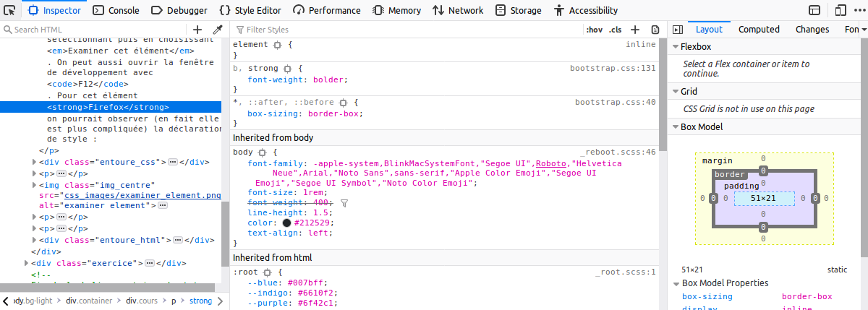This screenshot has width=868, height=310.
Task: Open the Memory tab
Action: tap(396, 10)
